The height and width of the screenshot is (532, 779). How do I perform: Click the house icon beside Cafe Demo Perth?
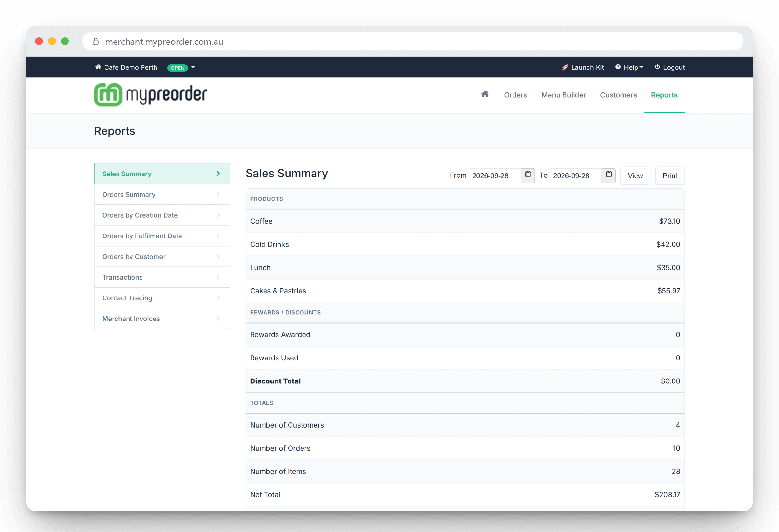[98, 67]
